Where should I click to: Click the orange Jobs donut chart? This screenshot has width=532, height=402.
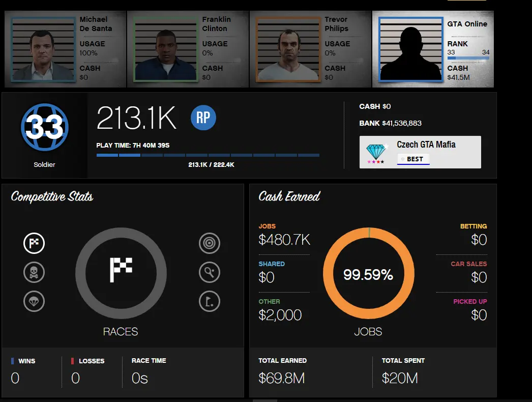[368, 273]
